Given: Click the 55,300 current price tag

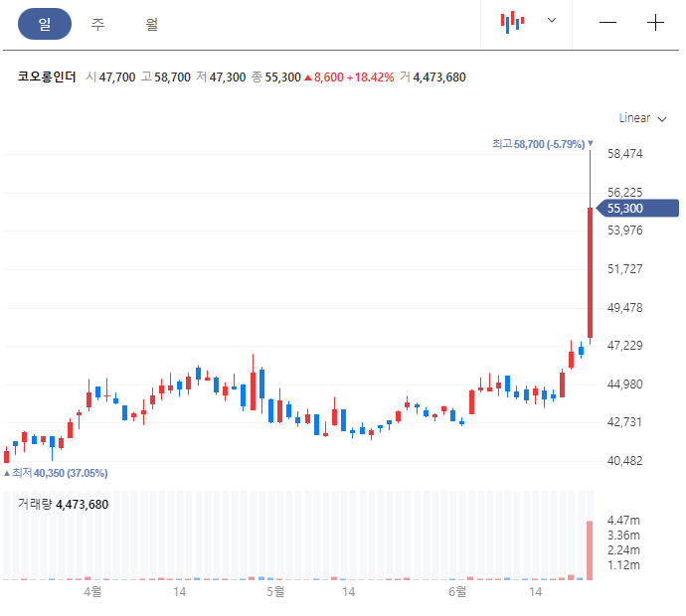Looking at the screenshot, I should (638, 208).
